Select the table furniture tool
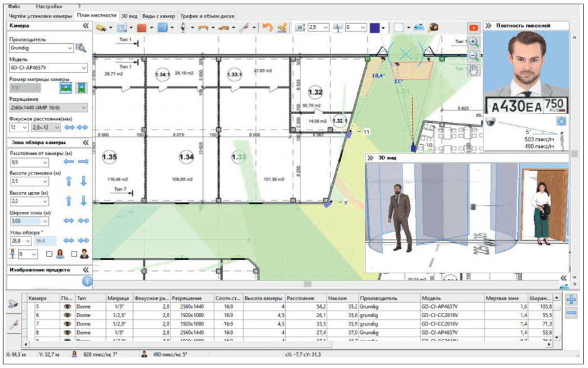The width and height of the screenshot is (588, 368). click(x=203, y=28)
